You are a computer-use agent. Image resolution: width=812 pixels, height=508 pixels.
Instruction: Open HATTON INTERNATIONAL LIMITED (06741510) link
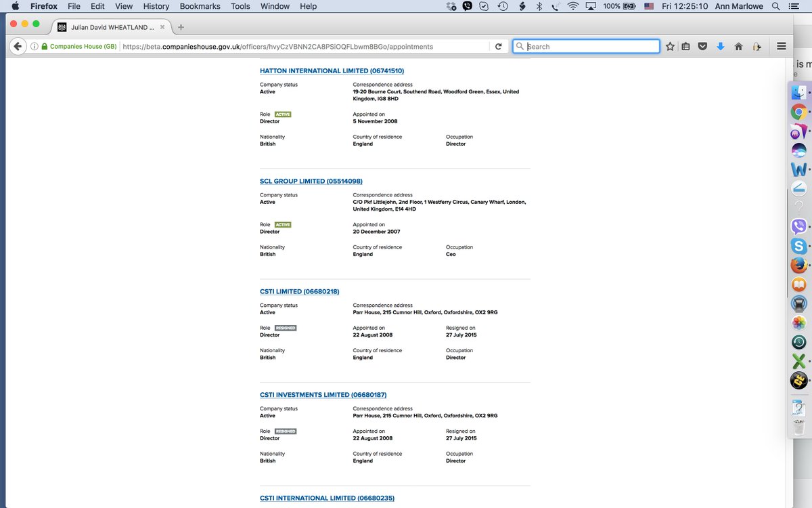coord(332,70)
